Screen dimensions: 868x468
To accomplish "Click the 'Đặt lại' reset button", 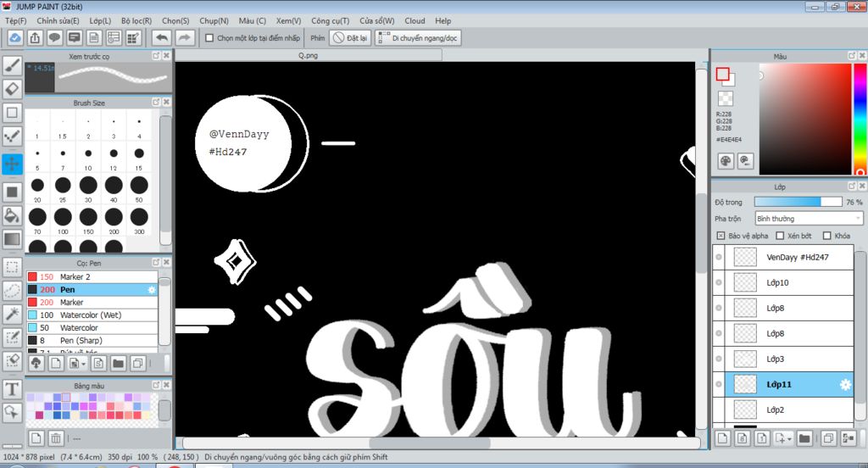I will point(350,38).
